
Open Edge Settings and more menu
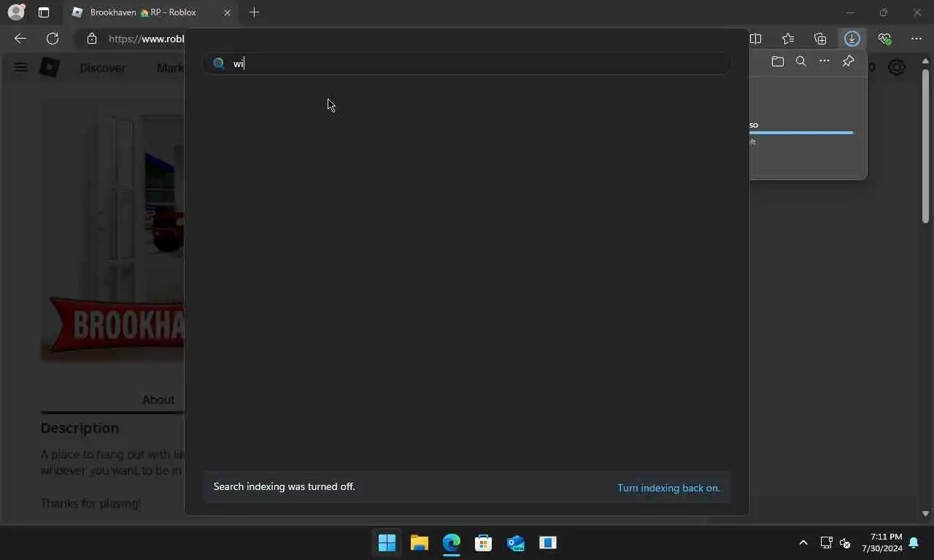pyautogui.click(x=916, y=39)
